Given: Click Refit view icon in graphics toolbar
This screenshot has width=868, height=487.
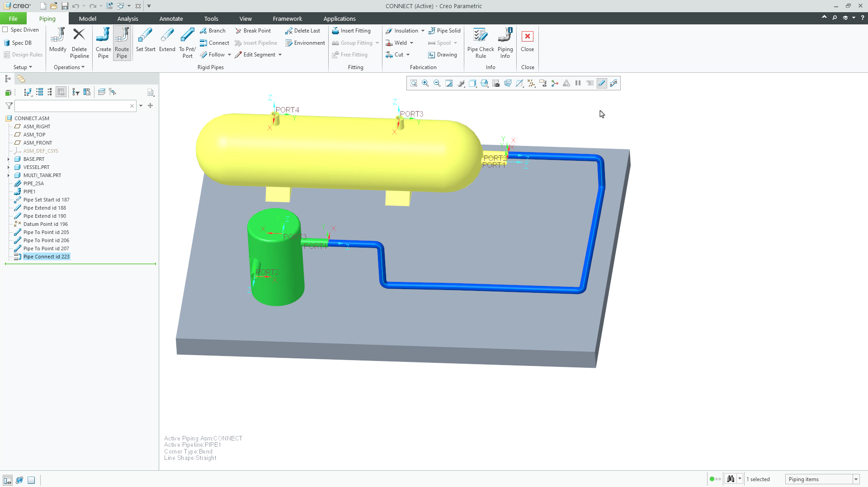Looking at the screenshot, I should point(414,83).
